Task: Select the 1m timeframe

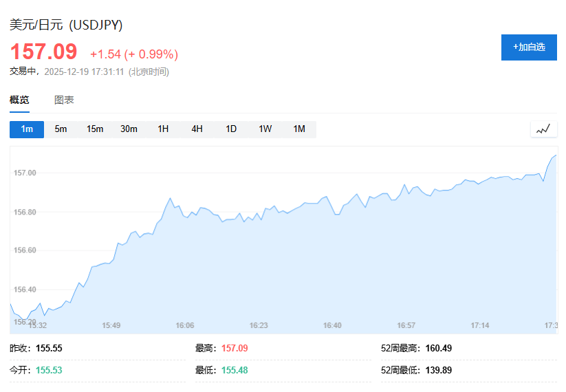Action: point(27,129)
